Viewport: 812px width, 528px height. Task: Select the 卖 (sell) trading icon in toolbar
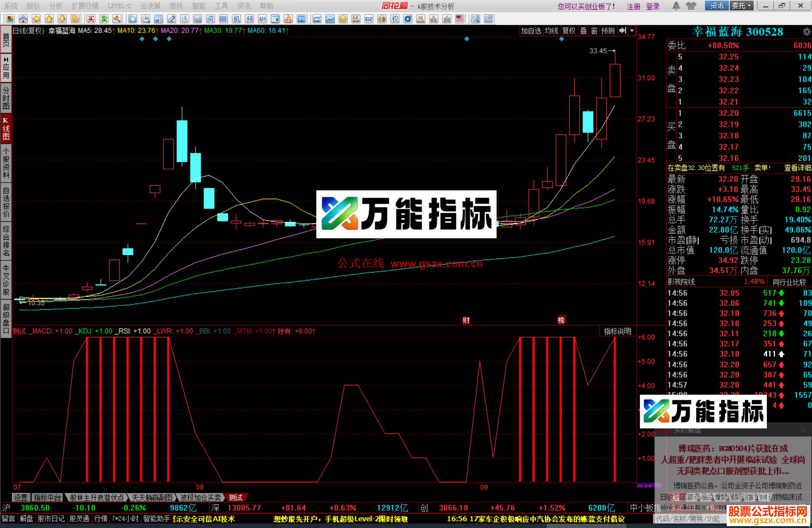point(104,19)
